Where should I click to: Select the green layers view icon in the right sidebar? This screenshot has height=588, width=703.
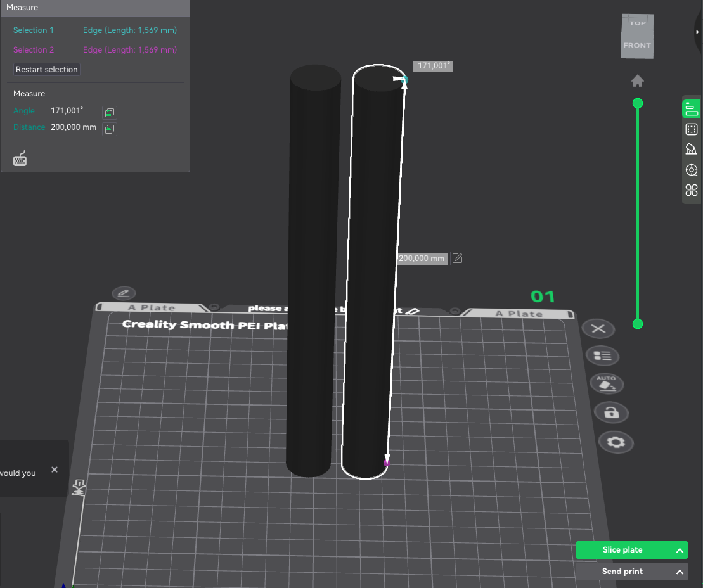pyautogui.click(x=692, y=110)
